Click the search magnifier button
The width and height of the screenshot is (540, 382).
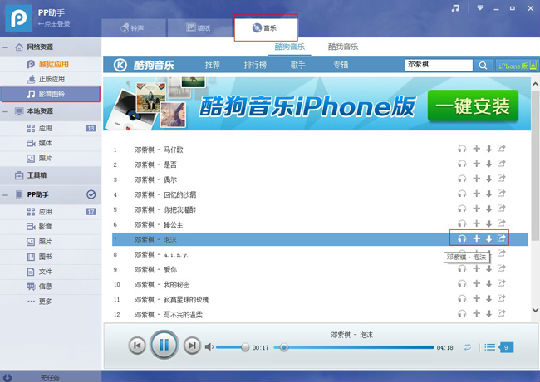coord(483,65)
